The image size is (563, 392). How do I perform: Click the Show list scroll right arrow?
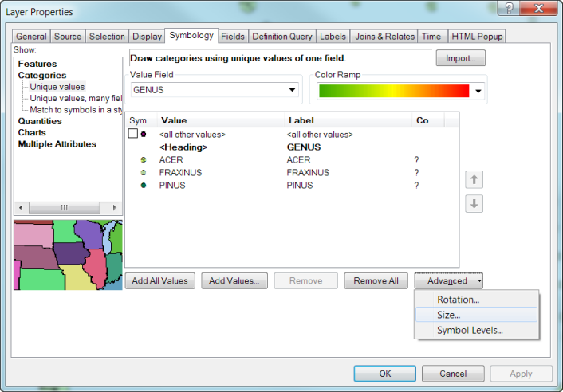tap(115, 208)
